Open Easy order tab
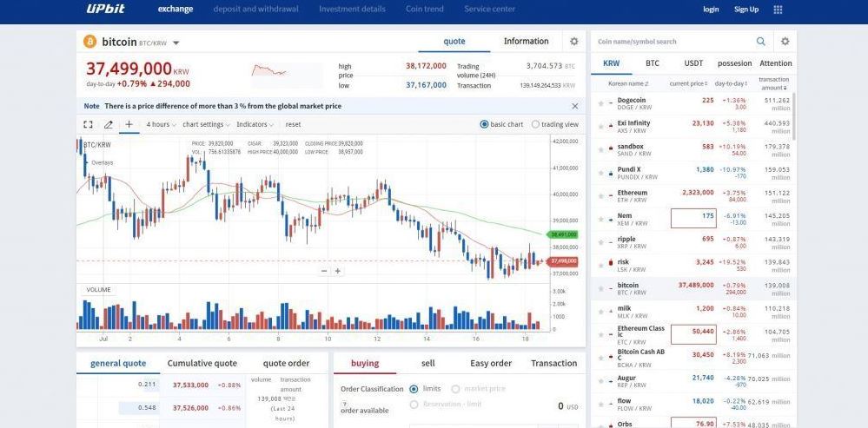Screen dimensions: 868x428 pos(491,363)
